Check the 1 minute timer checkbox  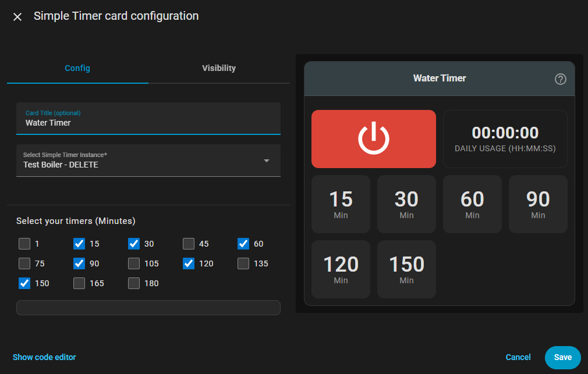point(24,244)
